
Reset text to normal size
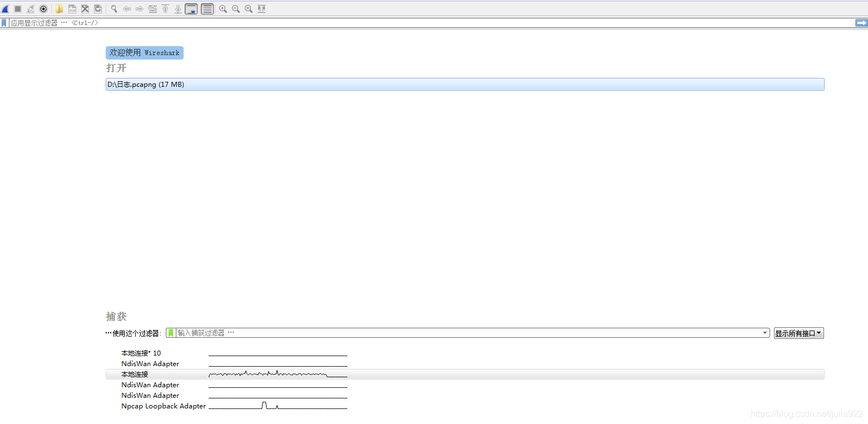click(x=249, y=9)
